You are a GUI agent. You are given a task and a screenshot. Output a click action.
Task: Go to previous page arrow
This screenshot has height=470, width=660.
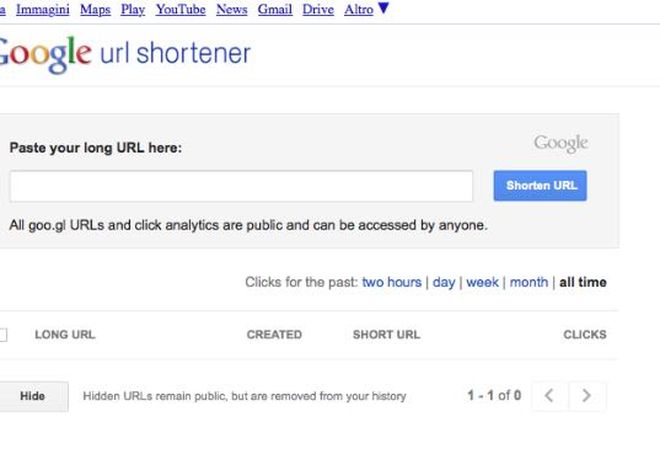click(550, 396)
